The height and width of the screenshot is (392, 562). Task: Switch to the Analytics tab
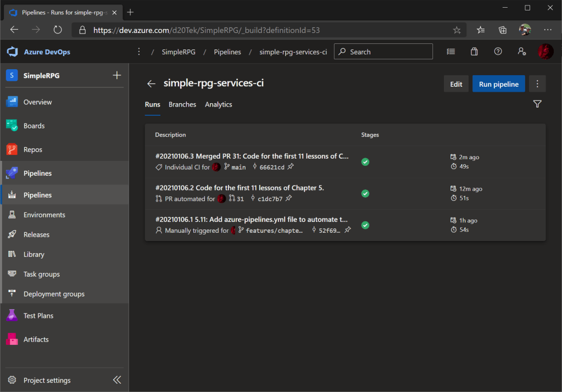click(x=218, y=104)
